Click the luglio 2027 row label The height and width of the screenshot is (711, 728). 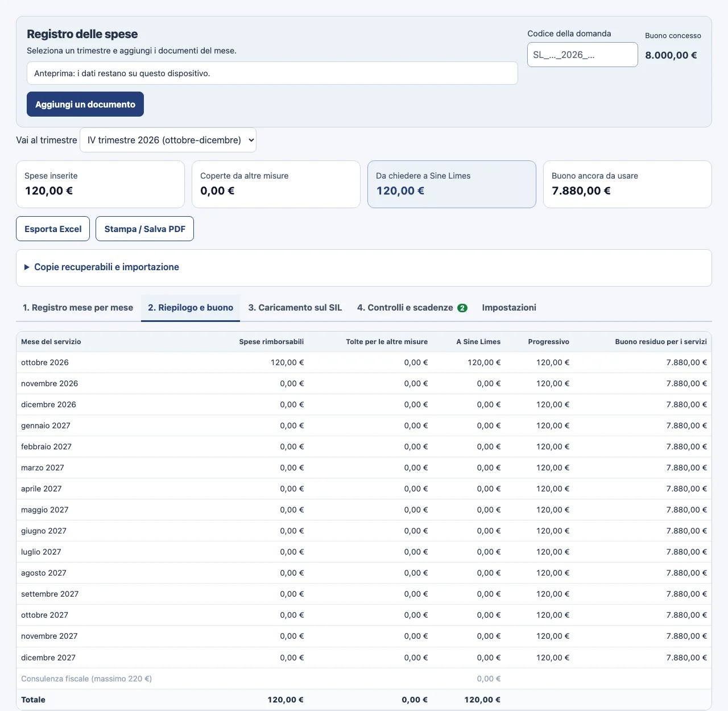pos(41,552)
